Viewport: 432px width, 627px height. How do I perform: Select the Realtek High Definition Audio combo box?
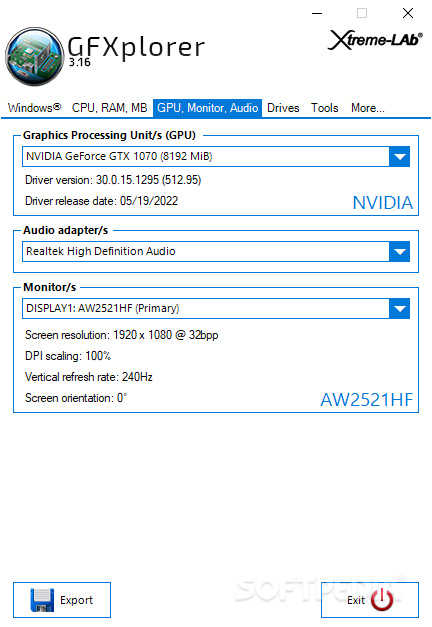coord(216,252)
